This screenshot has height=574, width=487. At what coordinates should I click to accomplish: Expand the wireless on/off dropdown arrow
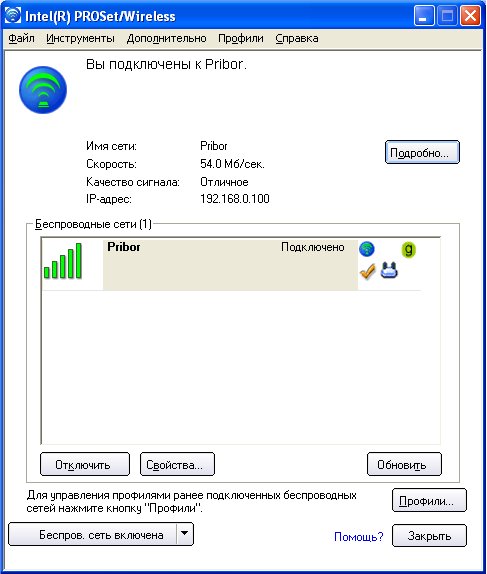coord(185,534)
